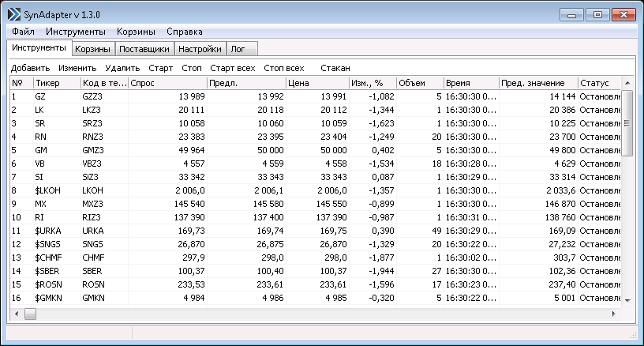Sort by the Код в те… column header
This screenshot has height=346, width=644.
pos(105,83)
